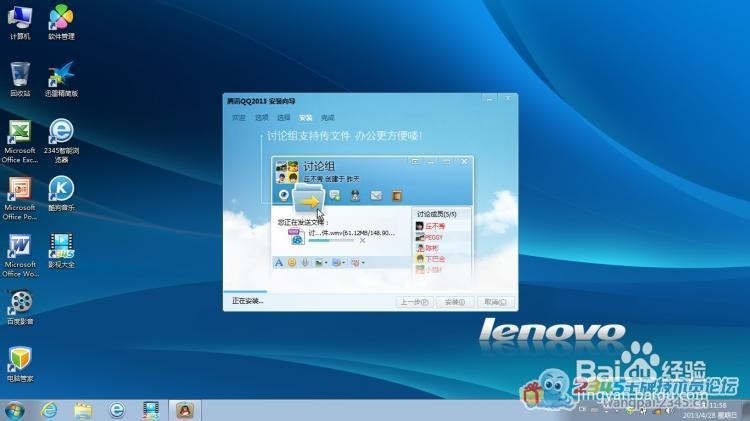The image size is (750, 421).
Task: Open the 影视大全 film icon on taskbar
Action: pos(151,410)
